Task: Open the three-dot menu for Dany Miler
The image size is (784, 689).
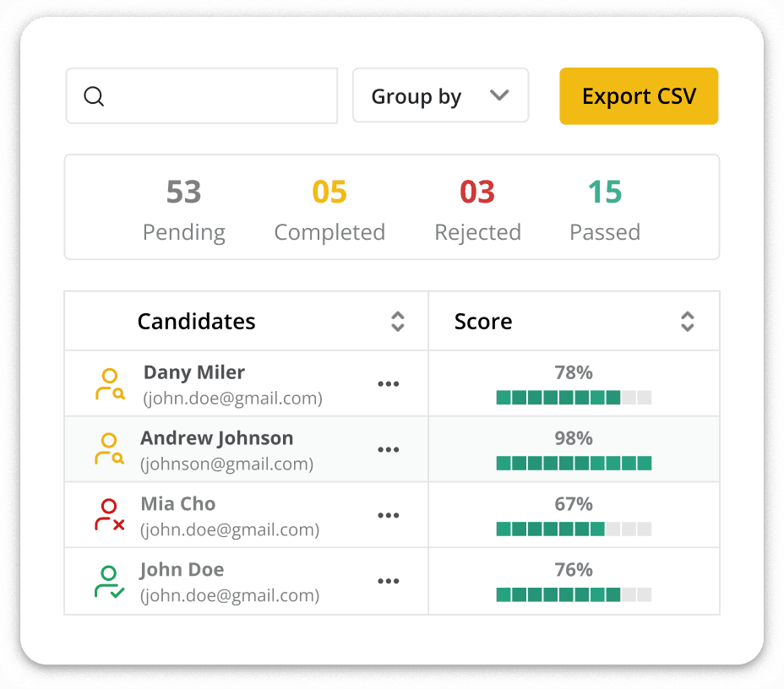Action: 389,384
